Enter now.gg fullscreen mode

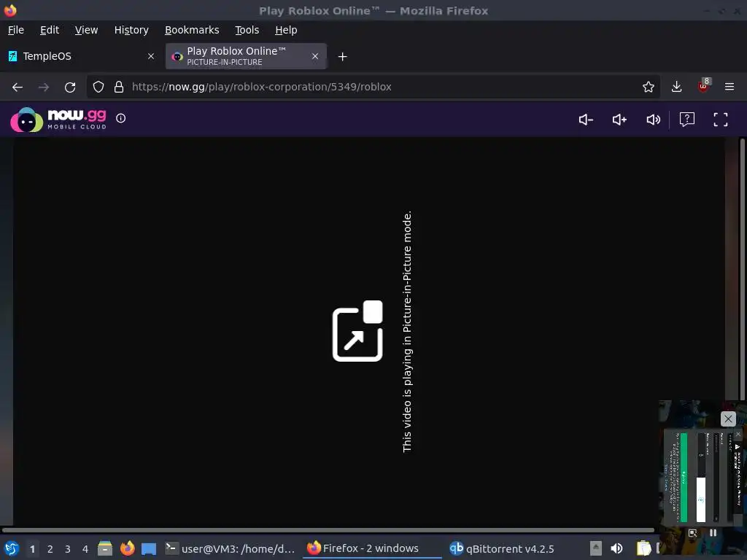[x=720, y=120]
